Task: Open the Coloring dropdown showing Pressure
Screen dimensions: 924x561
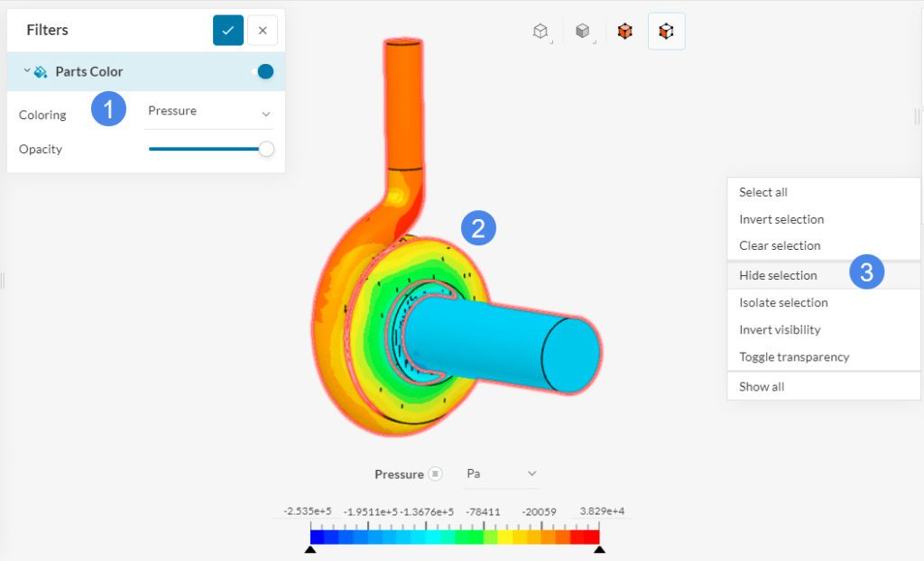Action: 208,112
